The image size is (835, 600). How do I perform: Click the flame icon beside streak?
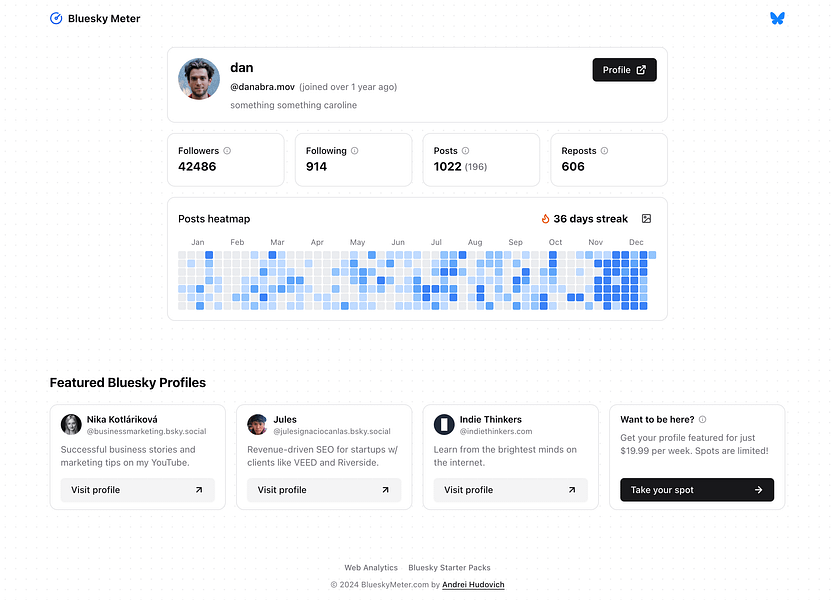[546, 219]
